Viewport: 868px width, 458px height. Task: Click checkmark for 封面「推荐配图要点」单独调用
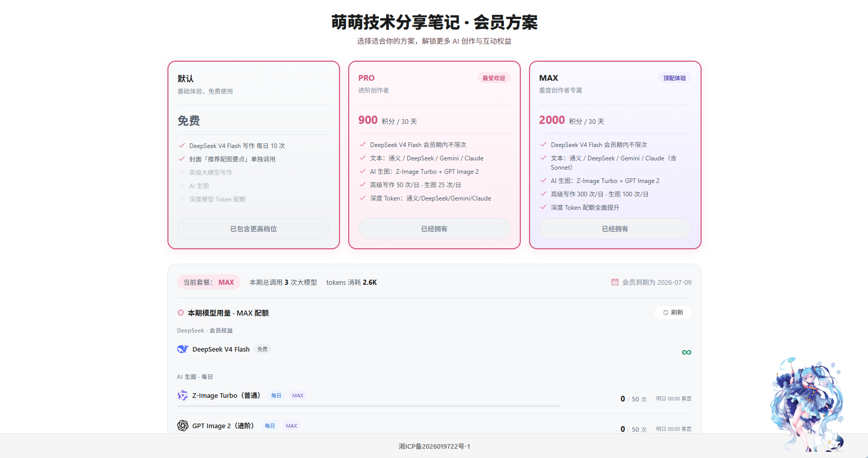click(181, 159)
